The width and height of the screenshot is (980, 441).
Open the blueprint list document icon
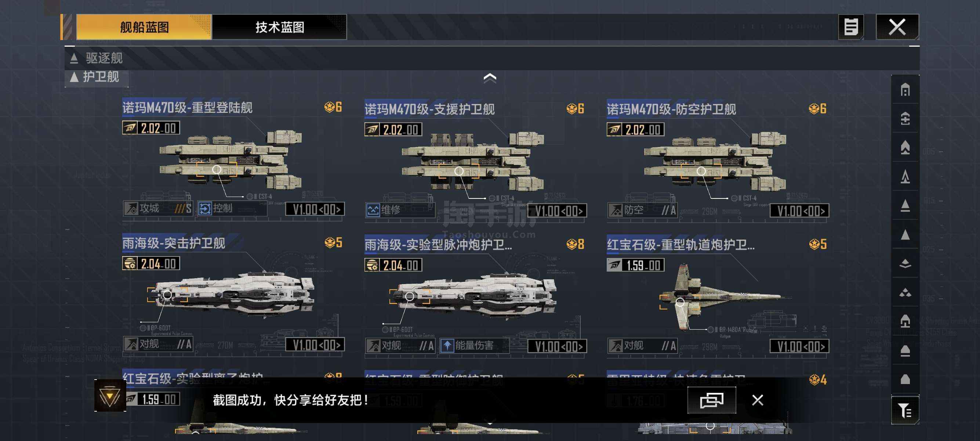[851, 27]
